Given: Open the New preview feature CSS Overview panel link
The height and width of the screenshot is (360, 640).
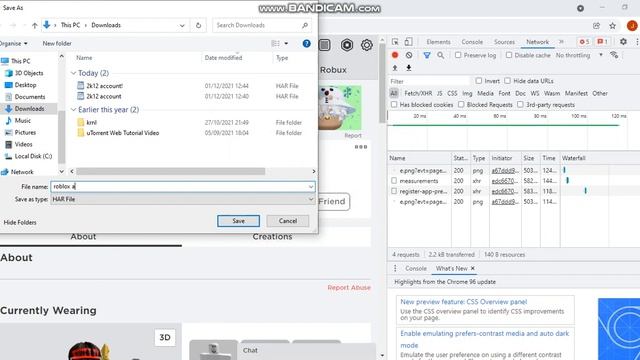Looking at the screenshot, I should pos(463,302).
